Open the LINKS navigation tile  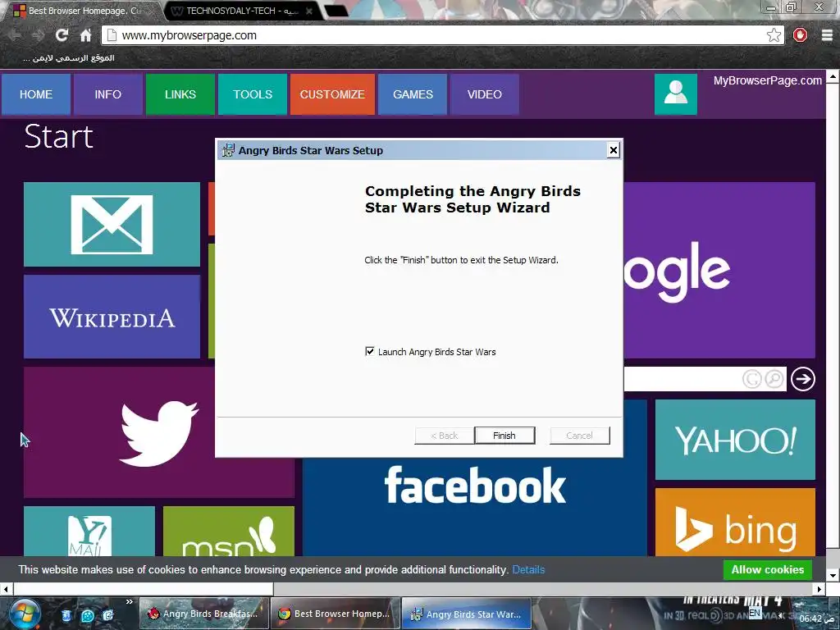point(180,94)
